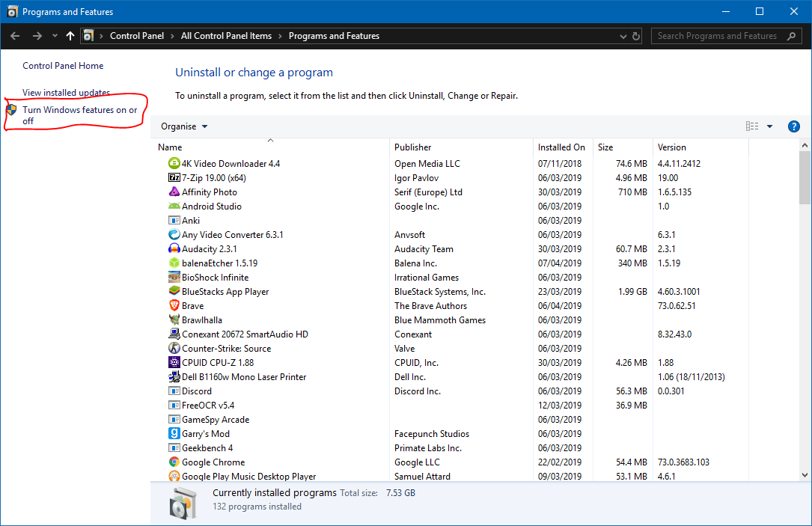Click the 7-Zip 19.00 icon

point(174,177)
